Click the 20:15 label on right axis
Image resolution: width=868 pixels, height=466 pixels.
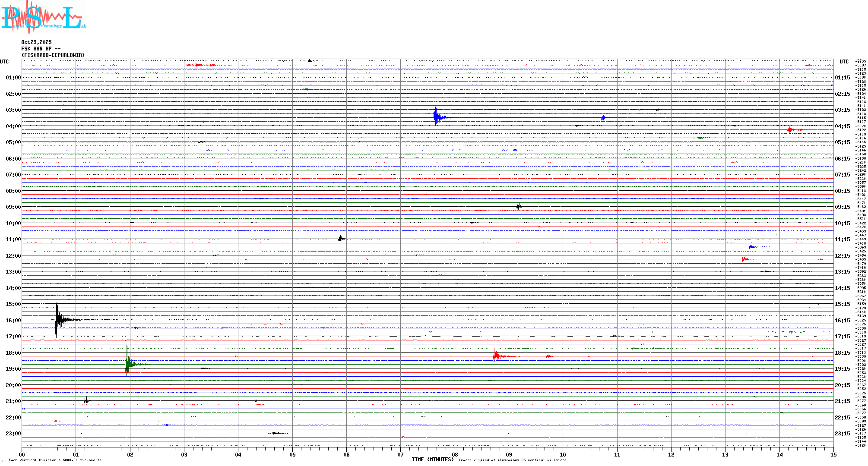(842, 385)
